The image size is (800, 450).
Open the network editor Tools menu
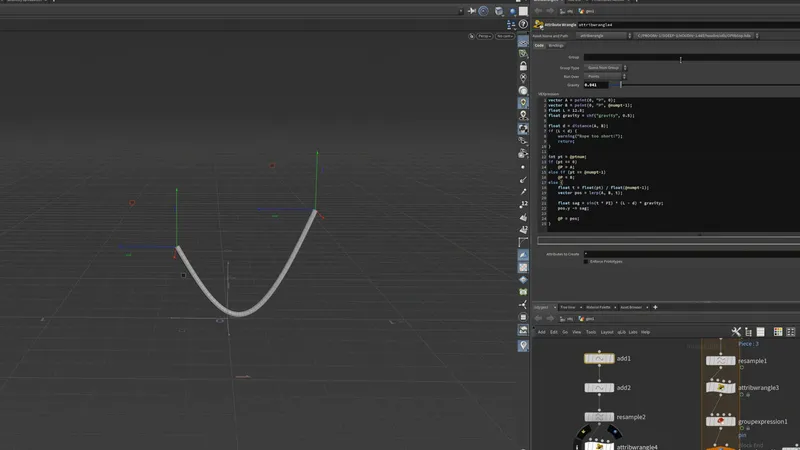pyautogui.click(x=591, y=332)
